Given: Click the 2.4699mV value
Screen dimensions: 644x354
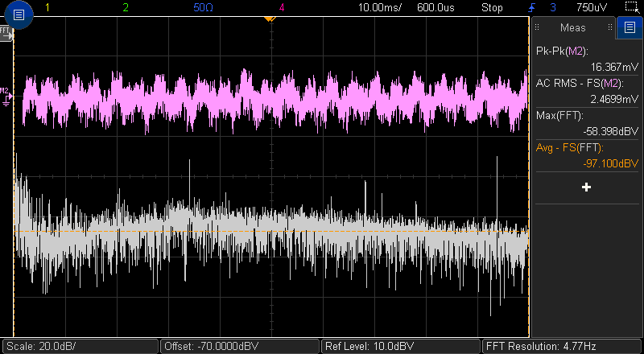Looking at the screenshot, I should click(x=614, y=99).
